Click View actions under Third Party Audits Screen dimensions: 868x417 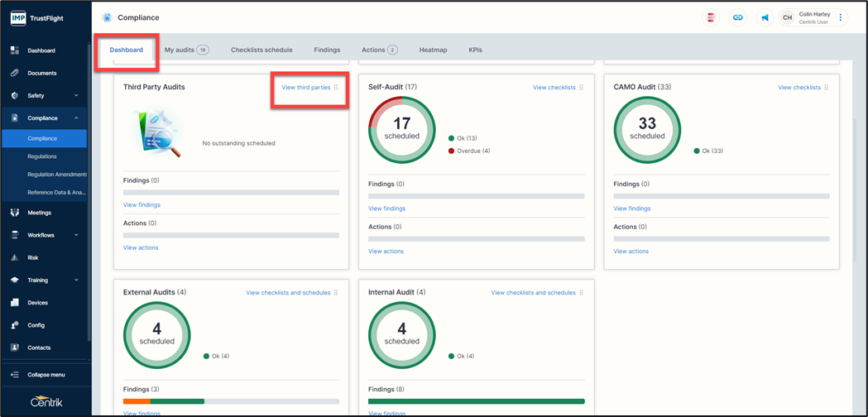tap(141, 247)
